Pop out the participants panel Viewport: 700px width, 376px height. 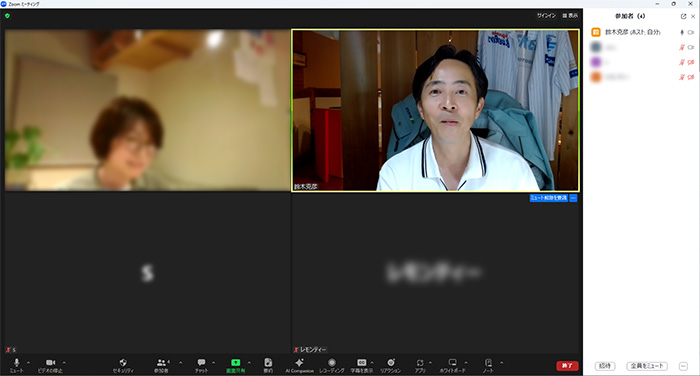683,16
